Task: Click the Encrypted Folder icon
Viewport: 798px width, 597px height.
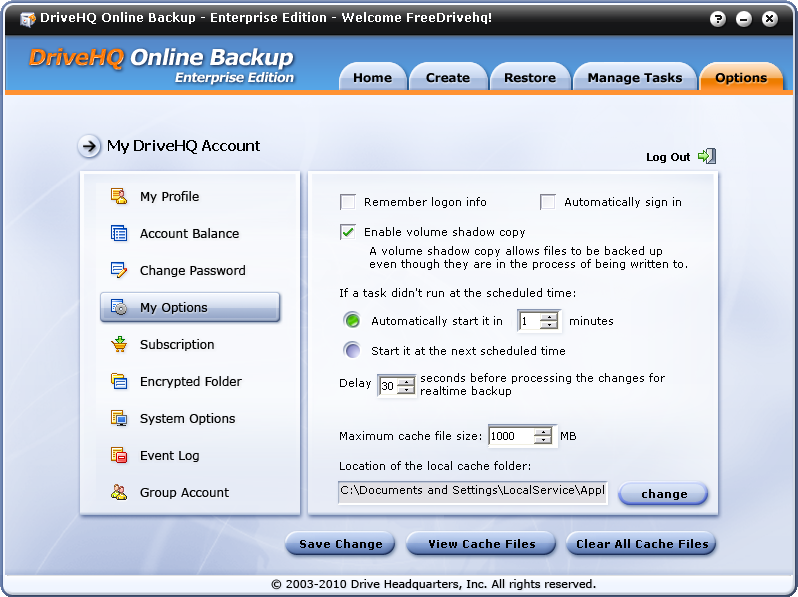Action: click(119, 381)
